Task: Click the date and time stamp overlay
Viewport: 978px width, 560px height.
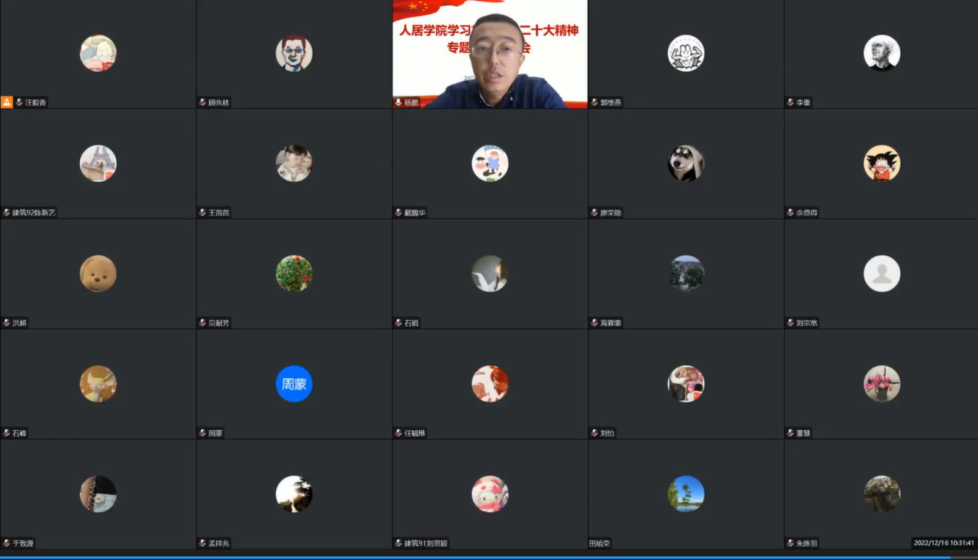Action: (943, 543)
